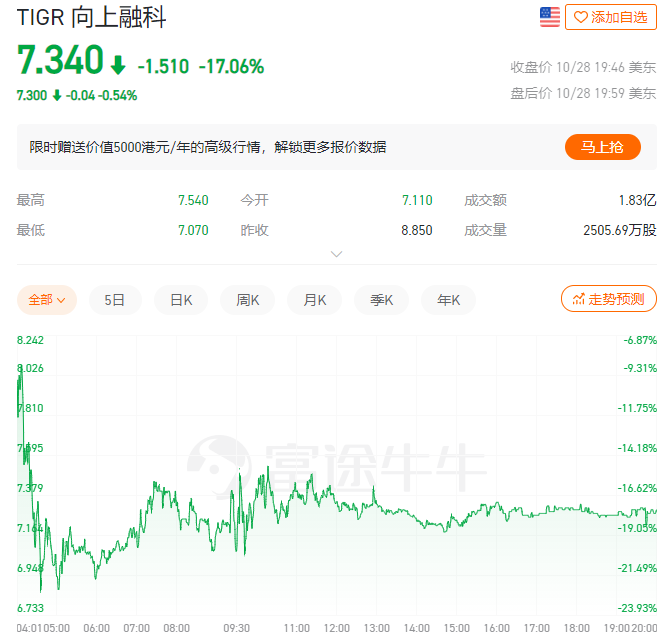
Task: Open the 全部 time range dropdown
Action: coord(47,299)
